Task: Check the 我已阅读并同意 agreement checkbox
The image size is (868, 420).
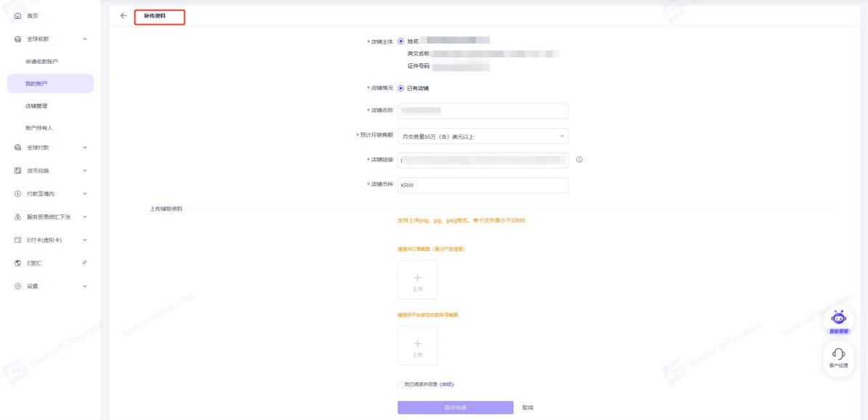Action: (400, 384)
